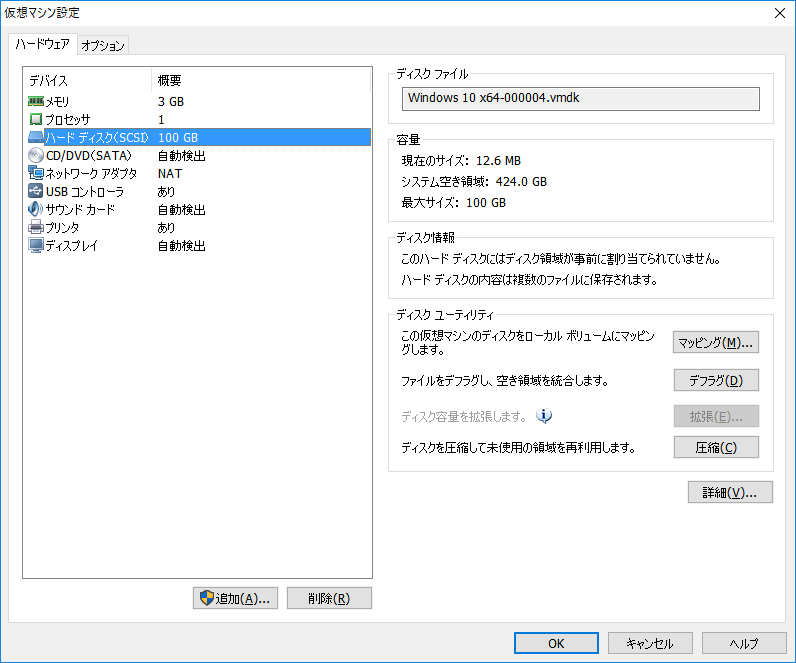Click 自動検出 summary in the CD/DVD row

182,156
